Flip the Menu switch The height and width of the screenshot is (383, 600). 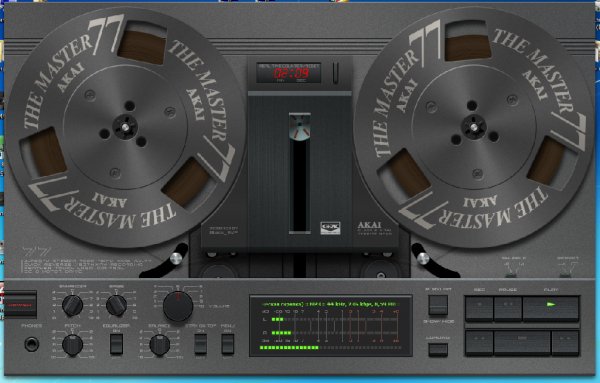click(x=228, y=344)
